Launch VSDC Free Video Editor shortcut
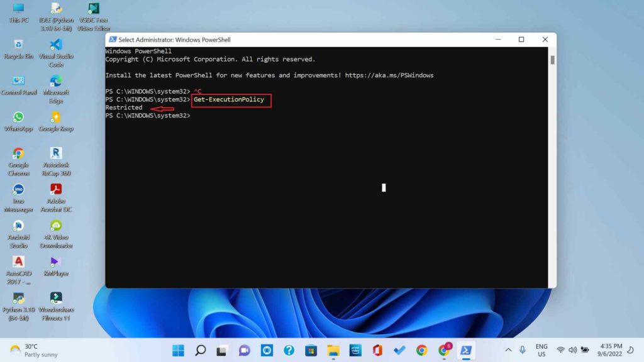644x362 pixels. (94, 17)
